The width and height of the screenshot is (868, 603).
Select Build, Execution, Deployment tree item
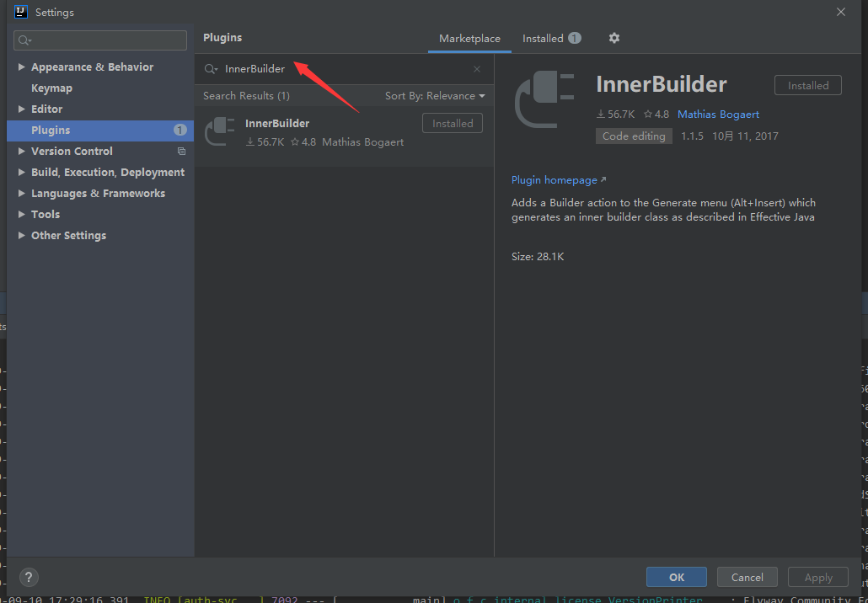click(108, 172)
